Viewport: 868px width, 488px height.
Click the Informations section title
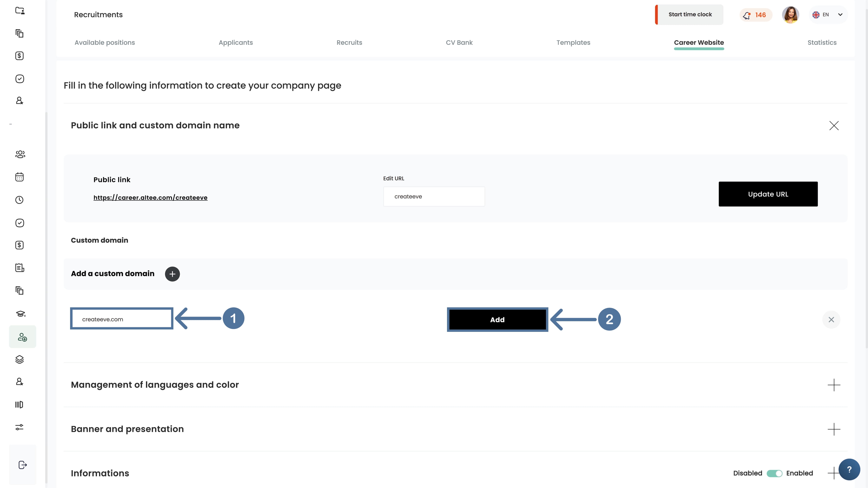(100, 473)
